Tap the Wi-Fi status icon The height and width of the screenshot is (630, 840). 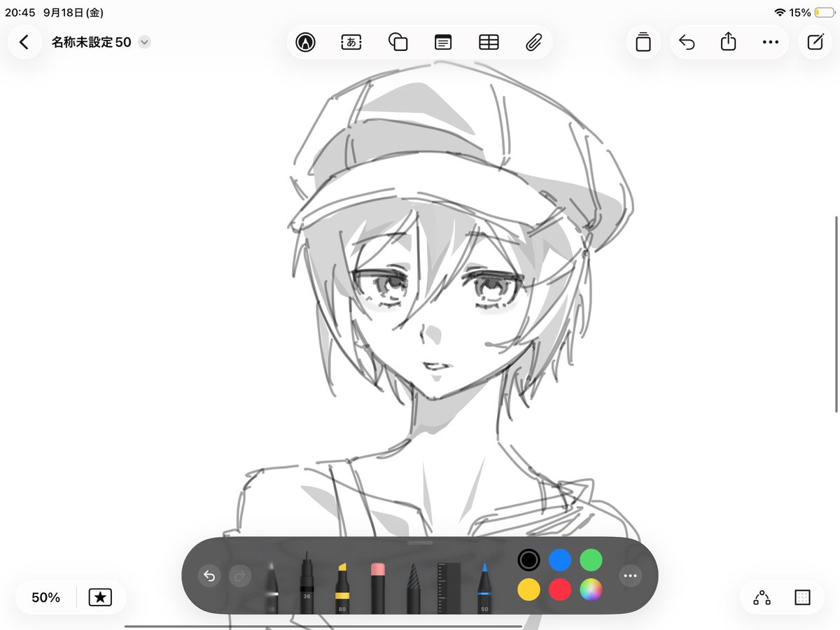(x=780, y=13)
